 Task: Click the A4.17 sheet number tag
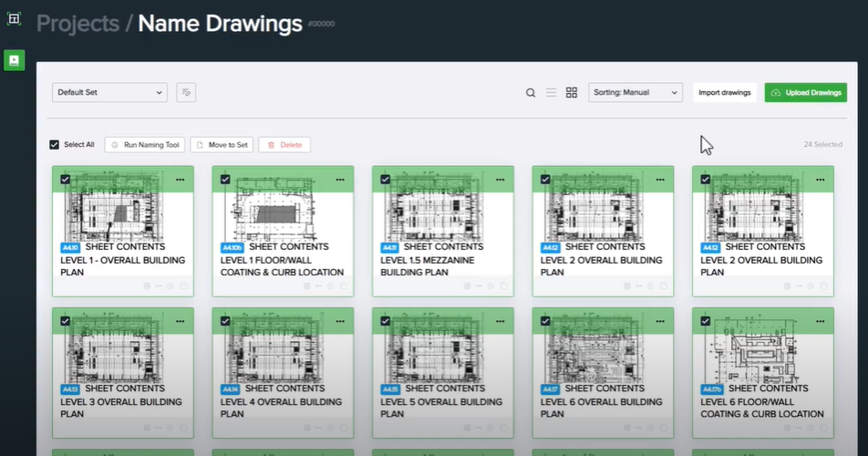551,389
